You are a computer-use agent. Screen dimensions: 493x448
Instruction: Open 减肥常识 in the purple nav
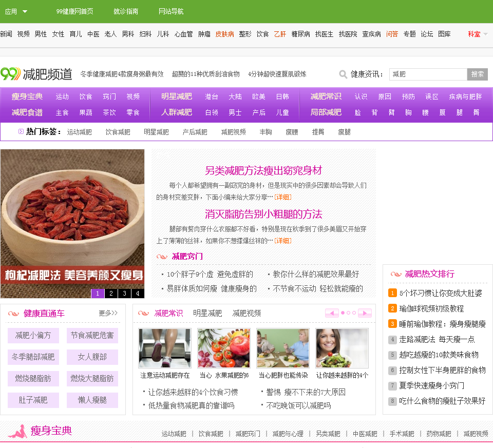(x=326, y=96)
